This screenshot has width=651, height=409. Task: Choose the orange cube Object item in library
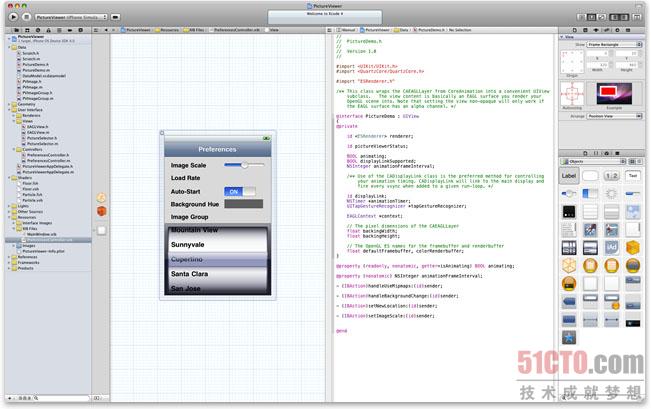click(633, 248)
